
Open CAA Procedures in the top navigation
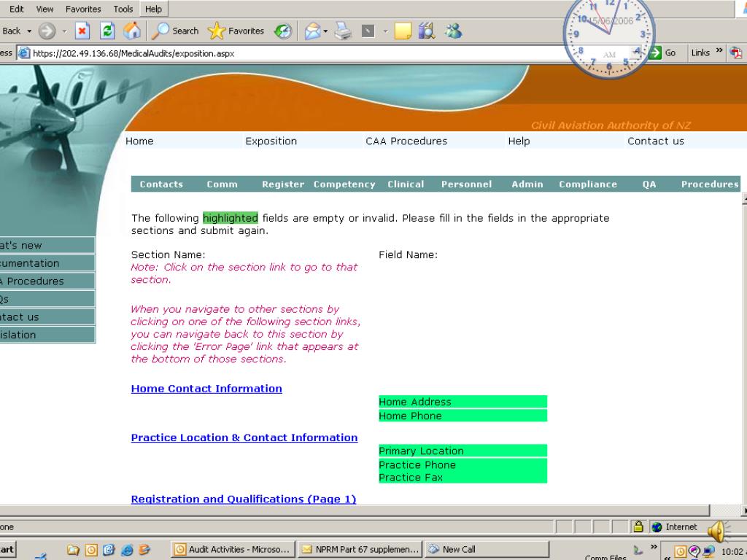point(406,141)
